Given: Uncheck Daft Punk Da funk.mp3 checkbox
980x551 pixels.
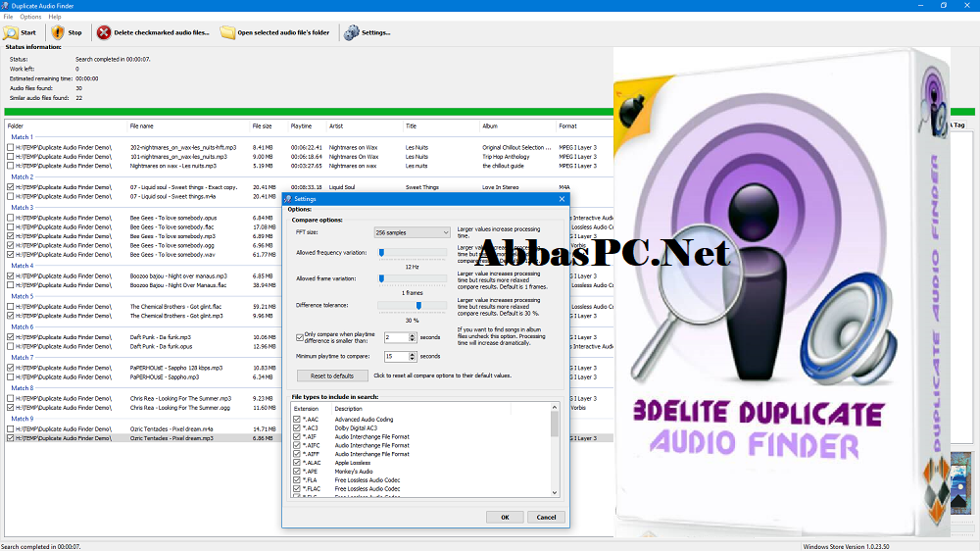Looking at the screenshot, I should point(10,337).
